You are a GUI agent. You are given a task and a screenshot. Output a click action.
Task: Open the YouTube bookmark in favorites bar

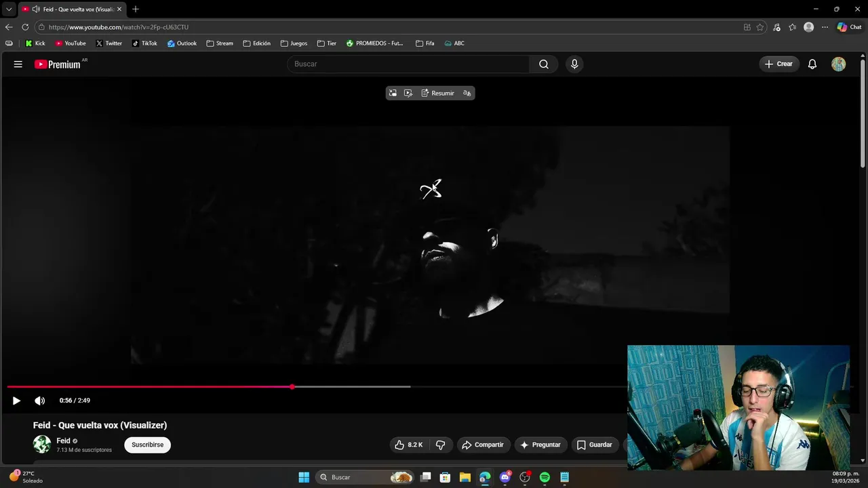coord(71,43)
